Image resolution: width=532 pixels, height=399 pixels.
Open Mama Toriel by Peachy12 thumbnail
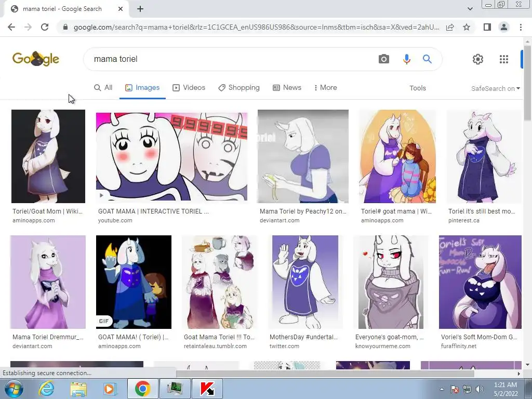pyautogui.click(x=303, y=156)
